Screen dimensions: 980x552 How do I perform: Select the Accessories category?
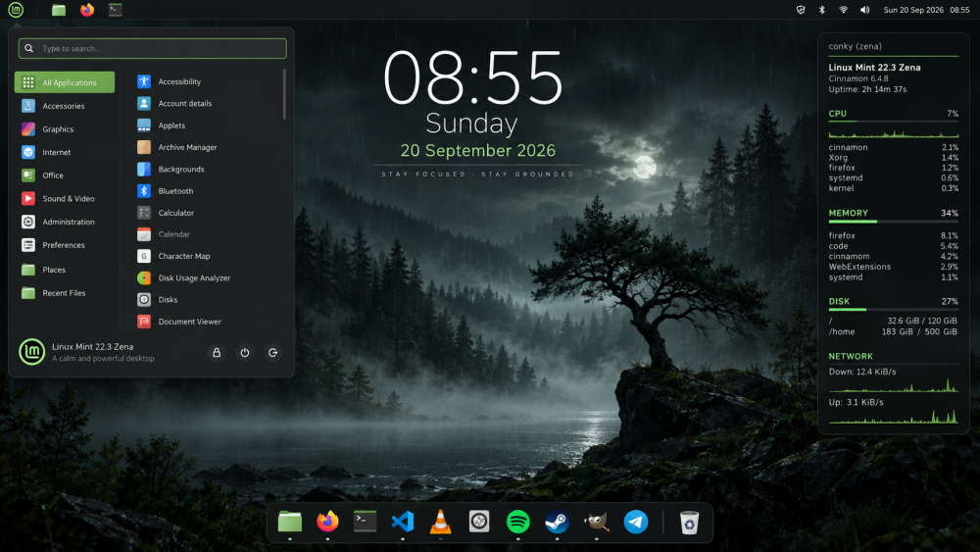pyautogui.click(x=65, y=106)
